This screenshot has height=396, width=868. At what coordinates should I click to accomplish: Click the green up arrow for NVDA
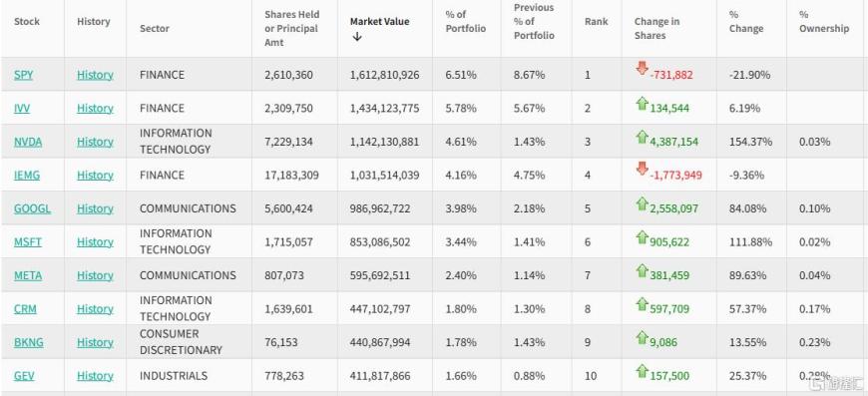(x=642, y=136)
